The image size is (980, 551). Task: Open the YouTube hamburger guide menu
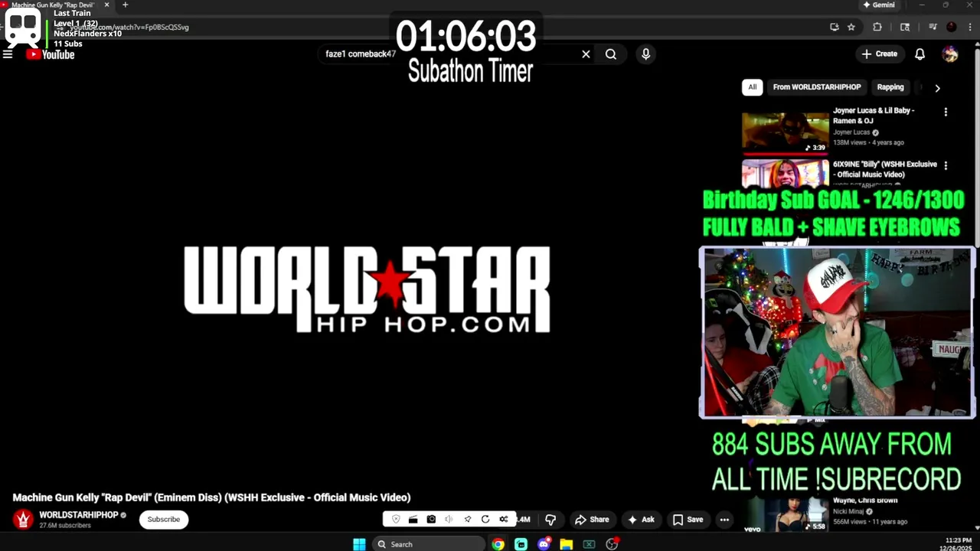click(x=8, y=54)
